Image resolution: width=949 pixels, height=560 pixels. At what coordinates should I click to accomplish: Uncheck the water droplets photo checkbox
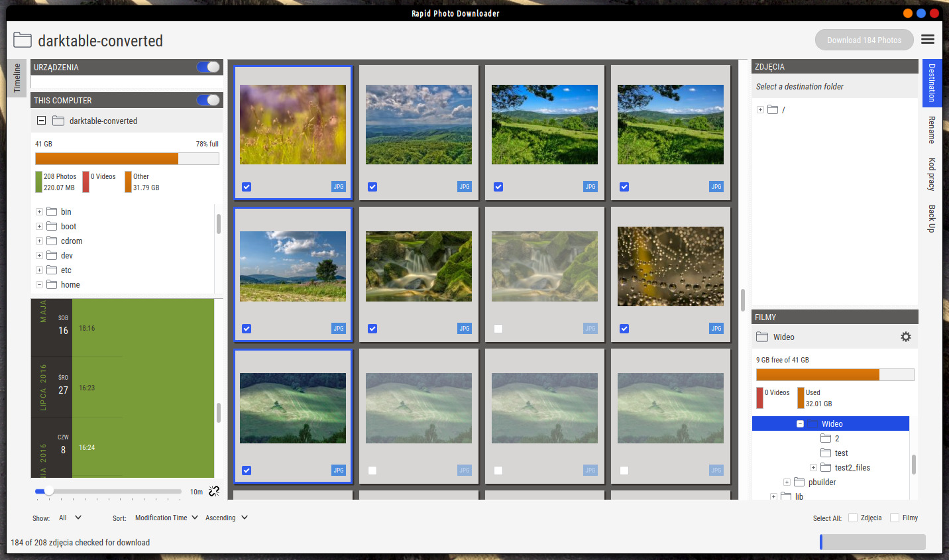point(624,329)
